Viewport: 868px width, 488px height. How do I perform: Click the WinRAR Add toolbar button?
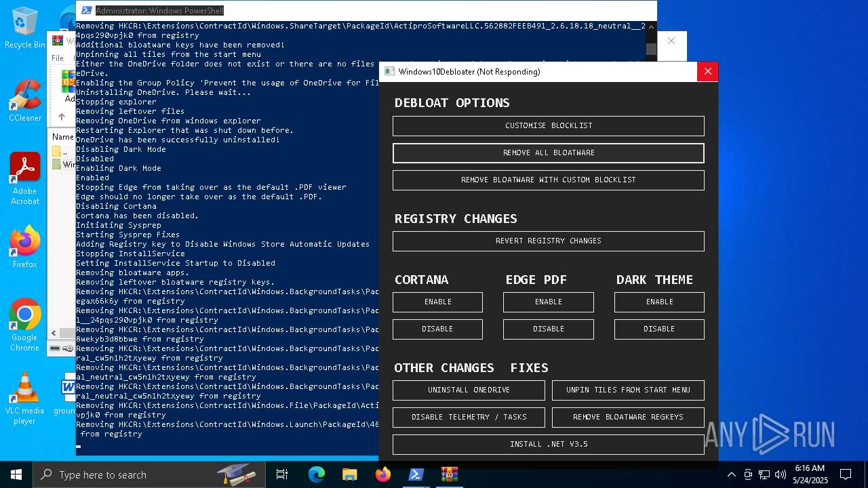pos(68,87)
